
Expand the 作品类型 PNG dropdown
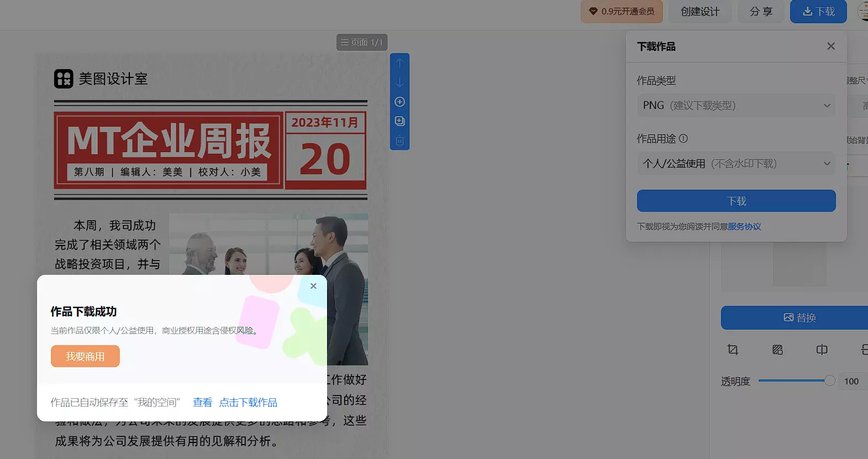736,106
